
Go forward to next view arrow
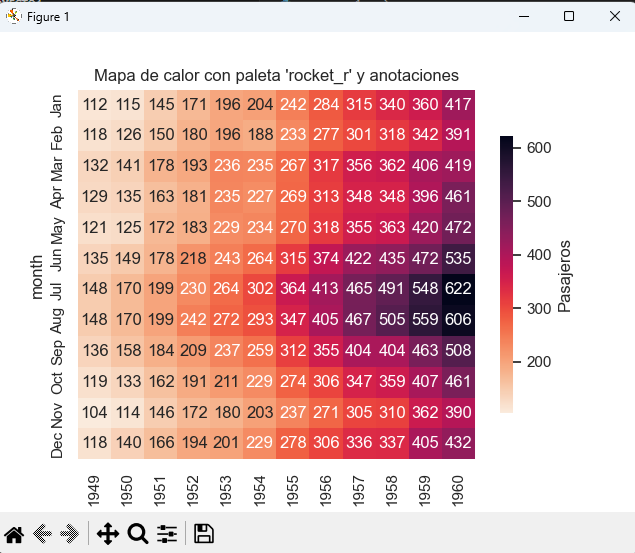click(x=70, y=534)
